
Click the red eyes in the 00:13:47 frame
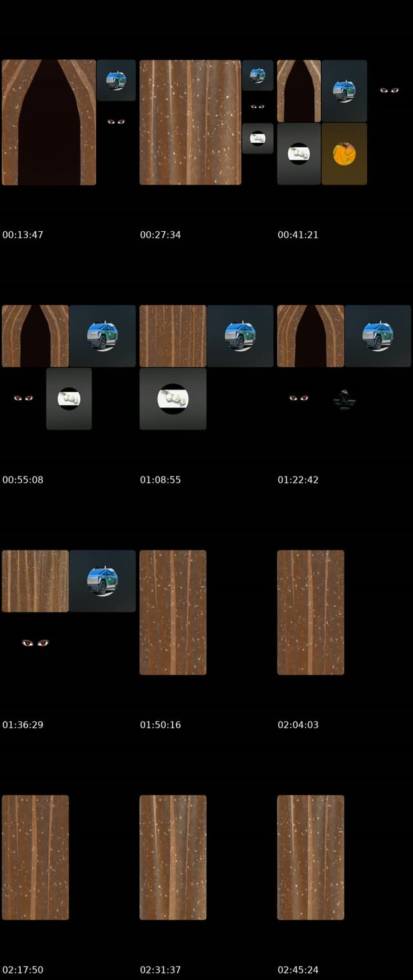116,121
